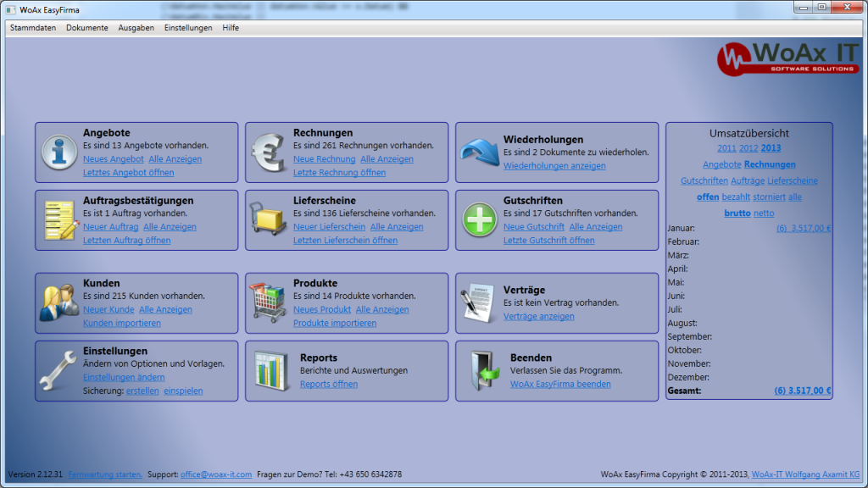Click Verträge anzeigen link

tap(538, 317)
